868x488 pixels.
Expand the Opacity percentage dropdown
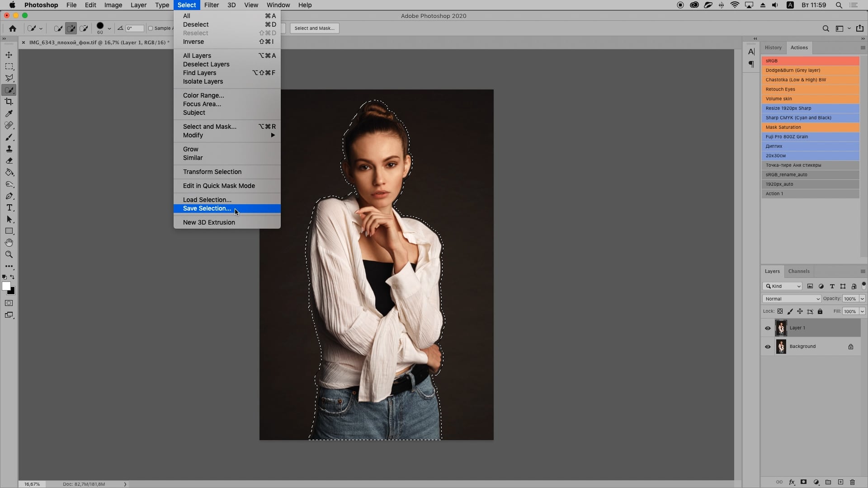point(863,299)
